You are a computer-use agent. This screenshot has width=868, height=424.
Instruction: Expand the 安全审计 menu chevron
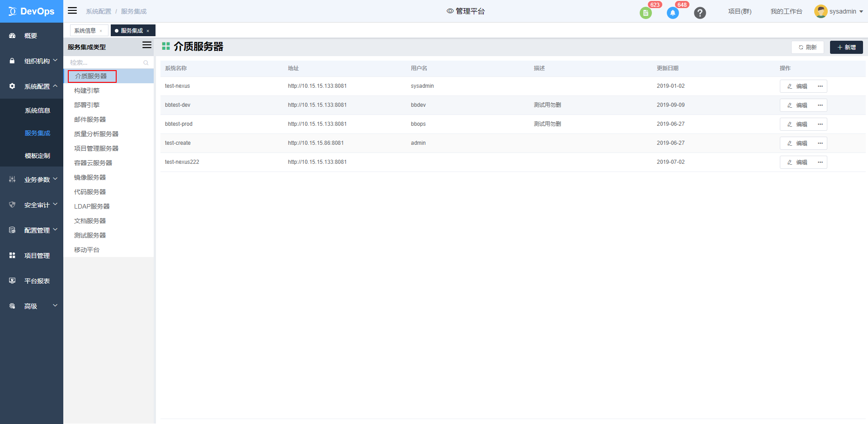(55, 204)
